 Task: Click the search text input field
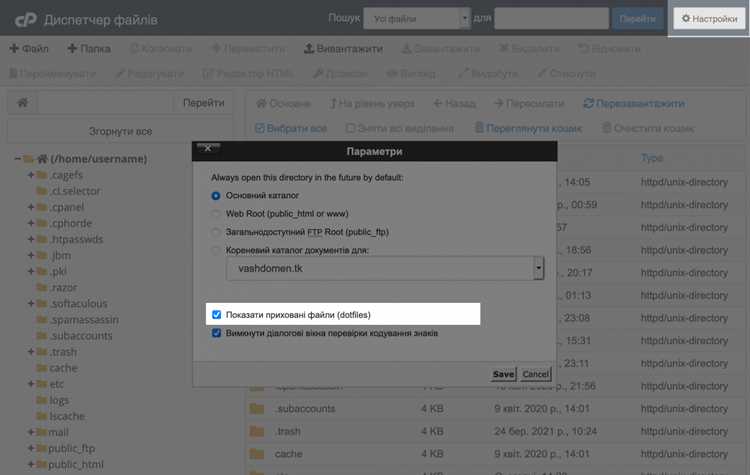(x=551, y=19)
